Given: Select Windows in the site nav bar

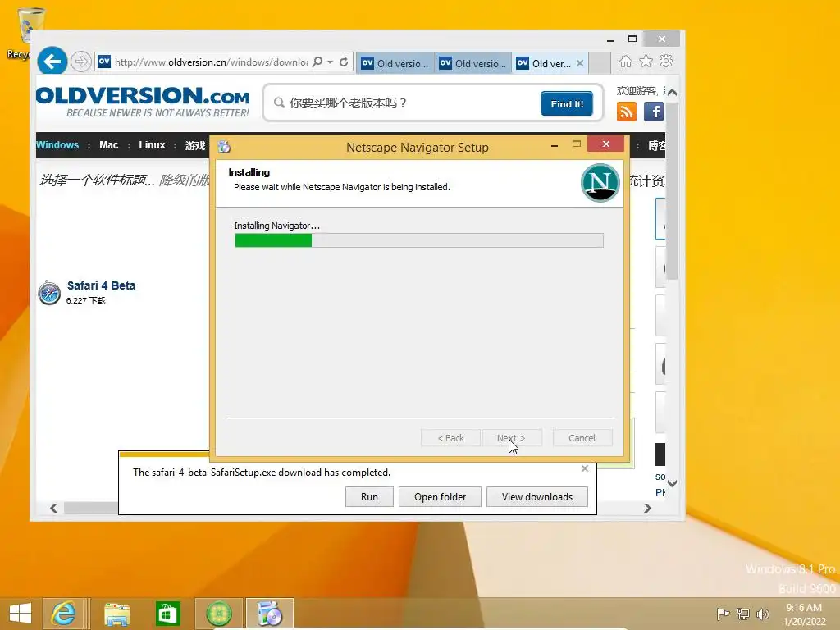Looking at the screenshot, I should [x=57, y=144].
